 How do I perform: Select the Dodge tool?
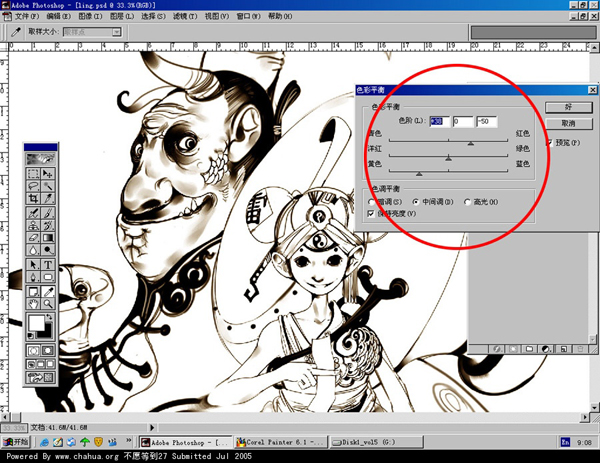point(48,249)
